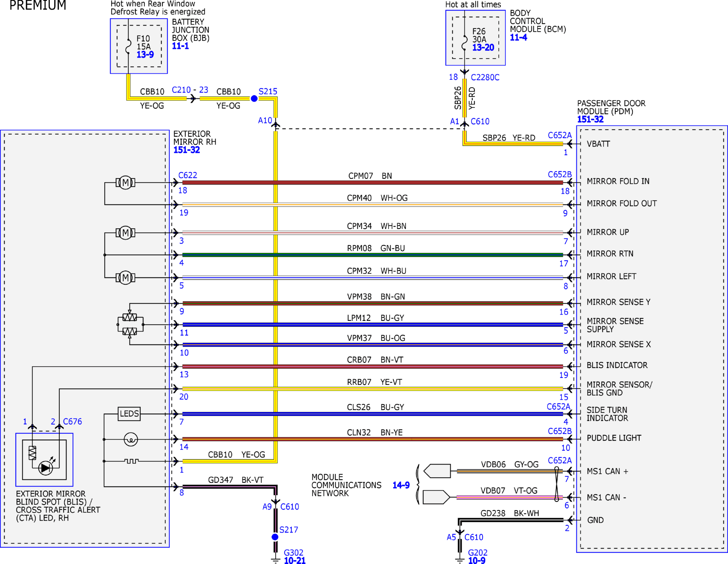Select the VDB07 network connector arrow symbol
Viewport: 728px width, 564px height.
(x=436, y=497)
